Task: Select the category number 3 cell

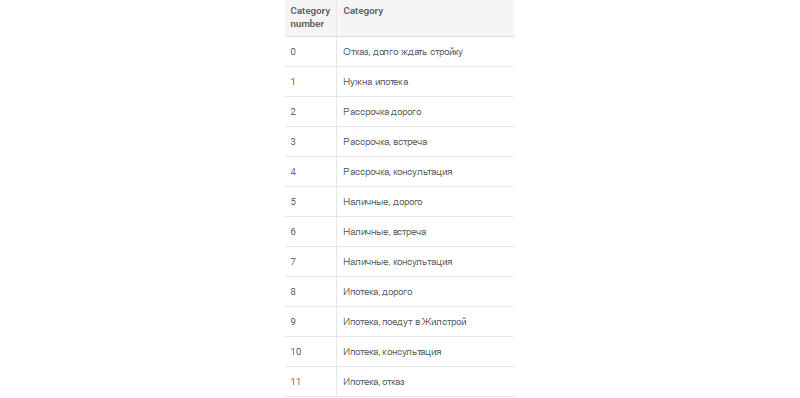Action: tap(310, 142)
